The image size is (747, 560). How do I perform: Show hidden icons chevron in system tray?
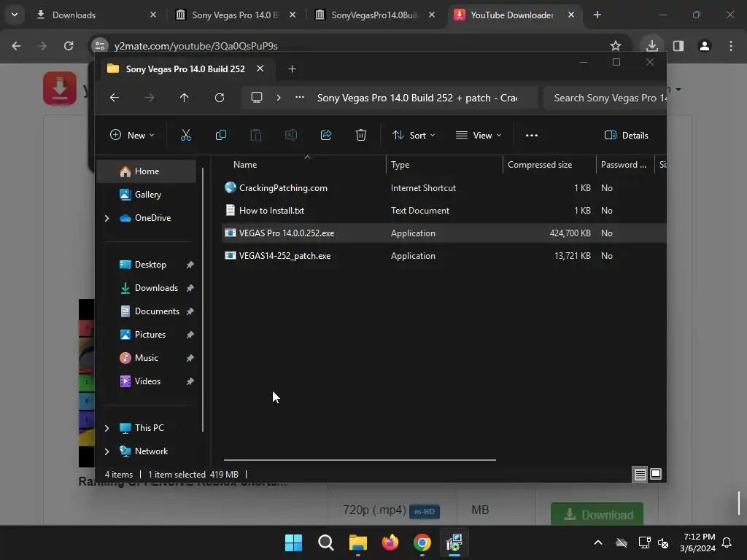(x=598, y=542)
